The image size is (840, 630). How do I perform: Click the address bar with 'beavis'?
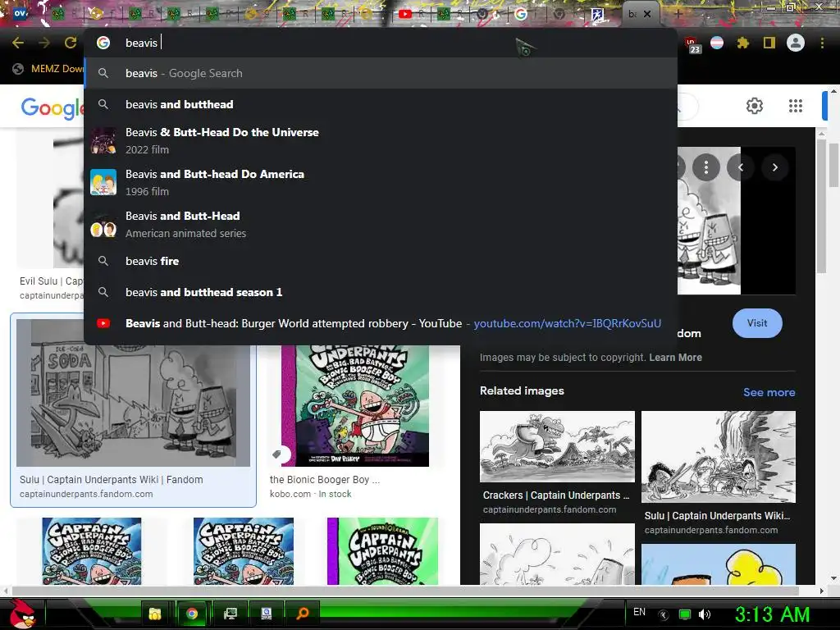coord(381,43)
